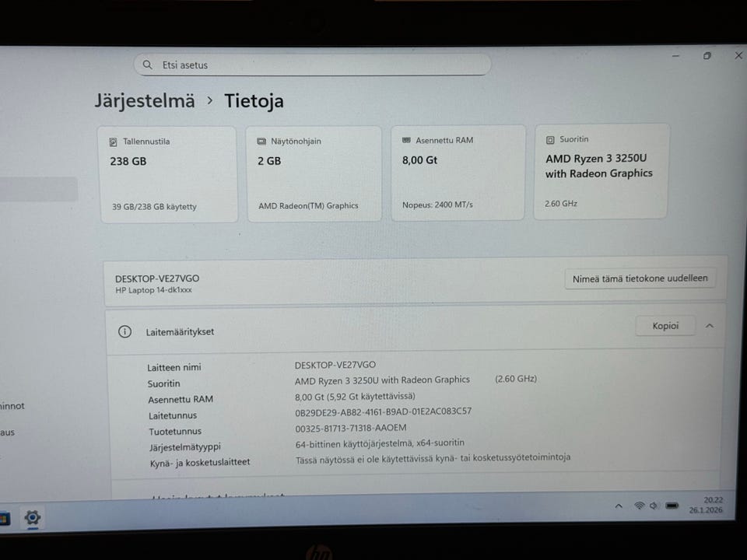Click the search magnifier icon
This screenshot has width=747, height=560.
147,65
